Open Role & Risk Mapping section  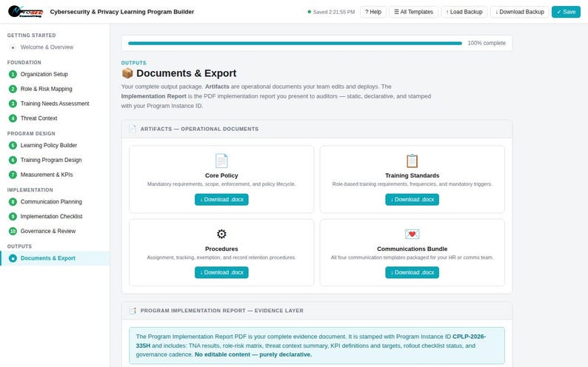(x=55, y=89)
